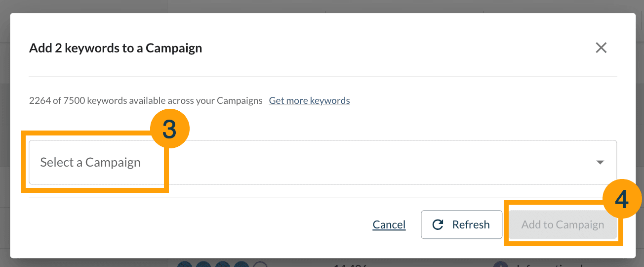This screenshot has height=267, width=644.
Task: Open the Get more keywords link
Action: (x=309, y=101)
